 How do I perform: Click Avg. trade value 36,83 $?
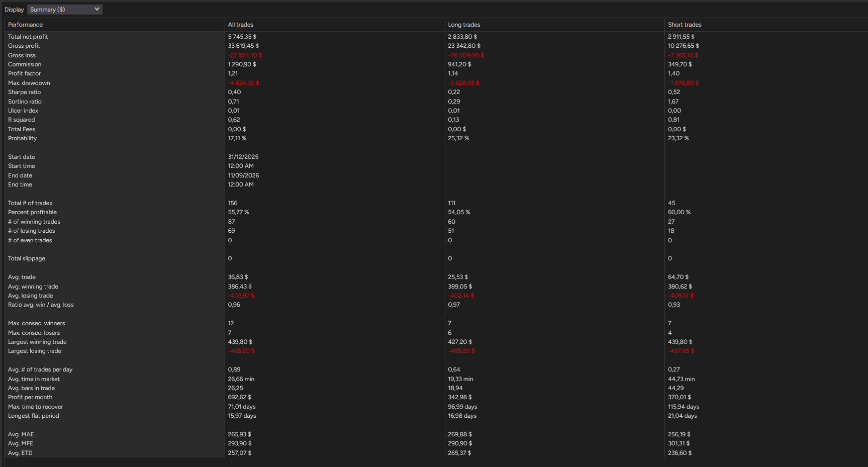tap(238, 277)
